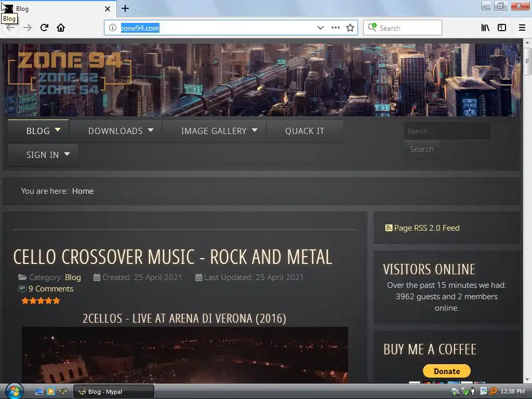The image size is (532, 399).
Task: Bookmark this page with star
Action: [x=350, y=28]
